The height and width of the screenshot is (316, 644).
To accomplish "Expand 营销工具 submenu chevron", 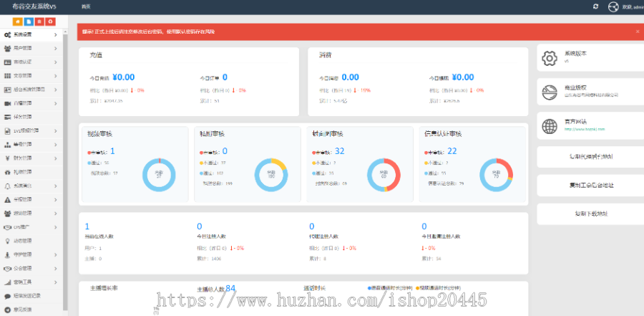I will point(55,282).
